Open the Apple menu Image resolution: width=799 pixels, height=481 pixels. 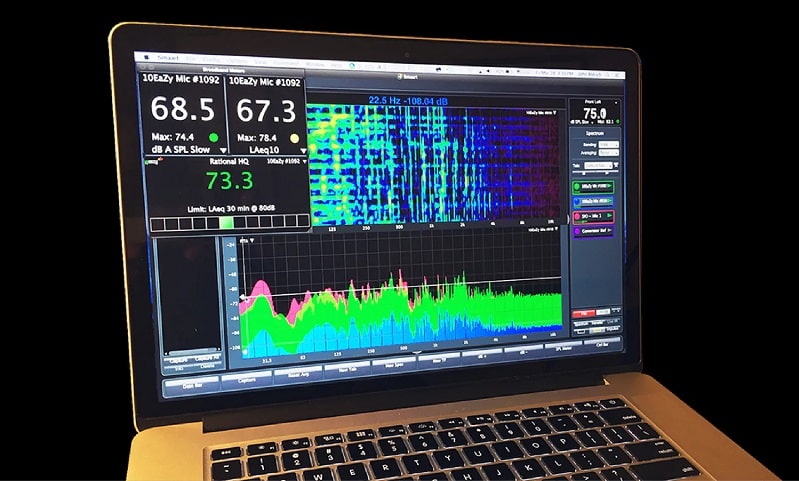point(147,57)
